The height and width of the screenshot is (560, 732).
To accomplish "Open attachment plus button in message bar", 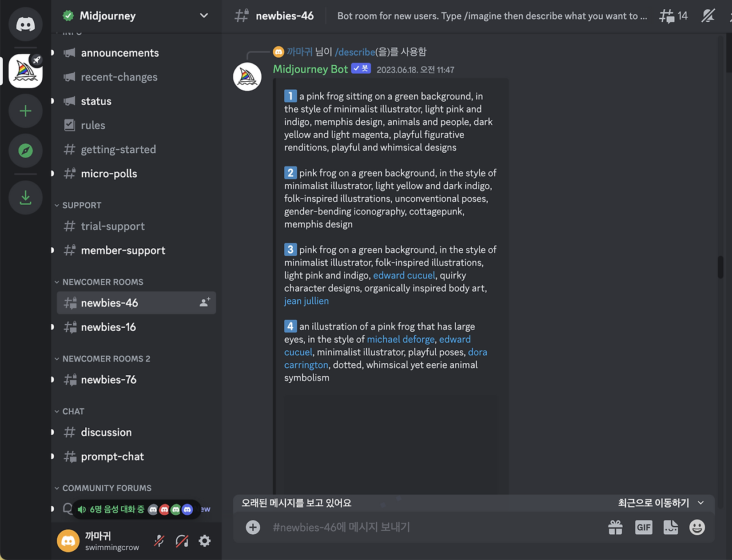I will pos(253,527).
